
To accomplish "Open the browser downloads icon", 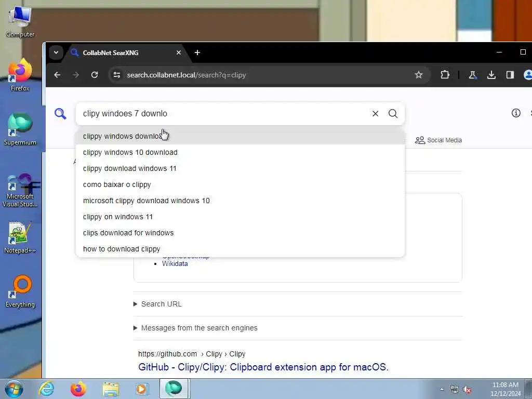I will (x=491, y=75).
